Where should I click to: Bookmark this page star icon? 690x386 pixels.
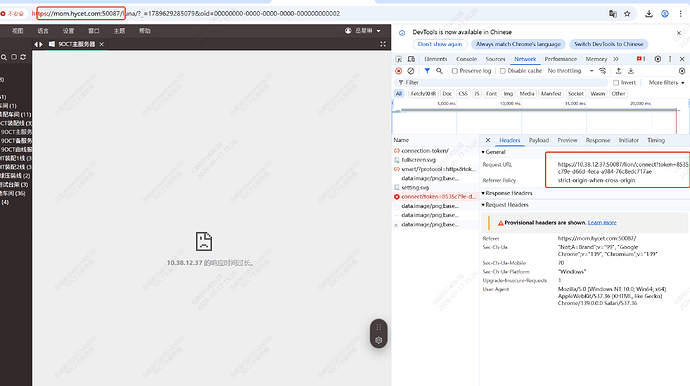click(627, 14)
